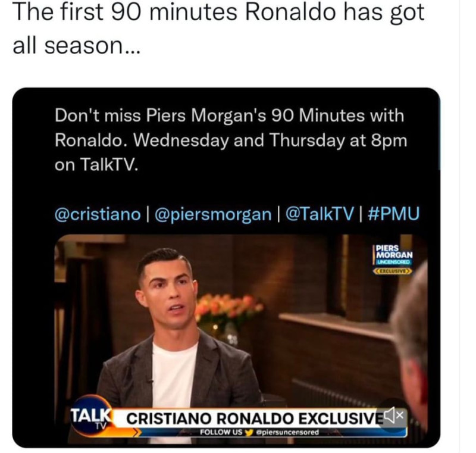The image size is (476, 453).
Task: Click the "all season..." line of the tweet
Action: pyautogui.click(x=77, y=46)
